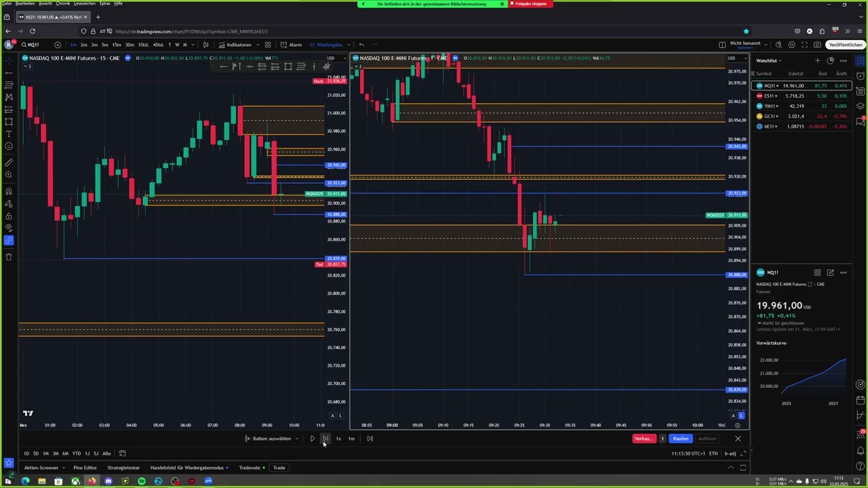Click the red Verkau... sell button

point(644,439)
